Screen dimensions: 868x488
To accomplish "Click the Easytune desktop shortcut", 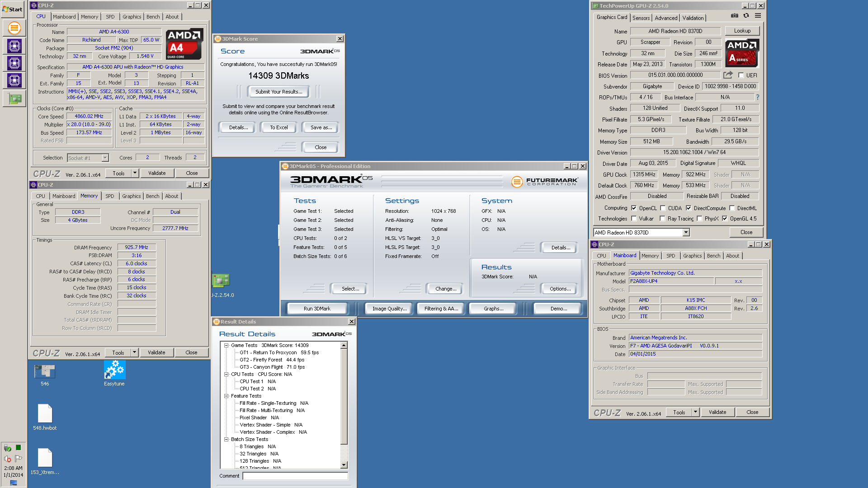I will click(114, 374).
